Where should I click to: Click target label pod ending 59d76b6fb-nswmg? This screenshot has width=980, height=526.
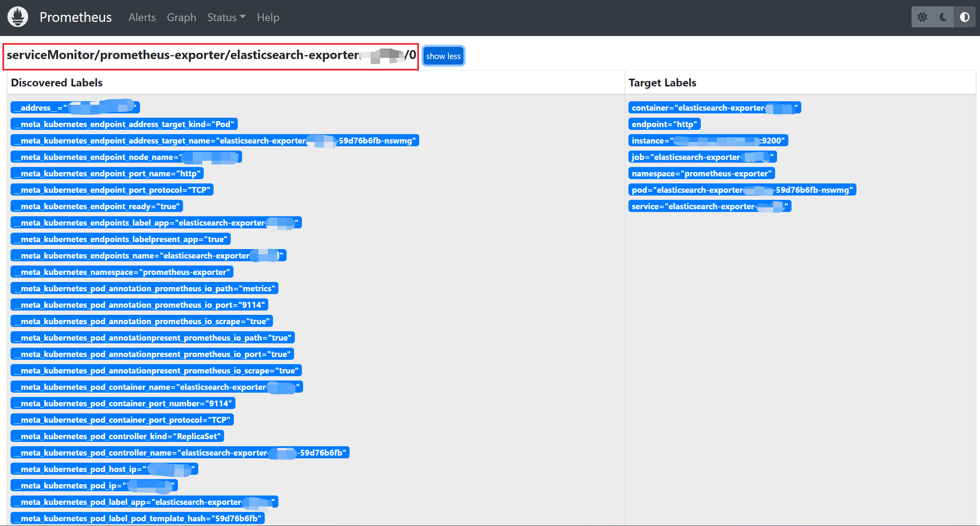click(x=742, y=190)
